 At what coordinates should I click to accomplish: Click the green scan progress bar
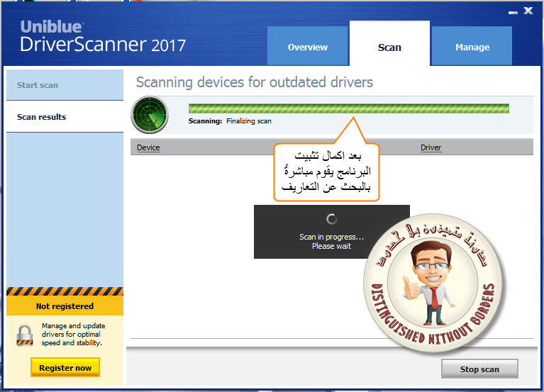(x=349, y=108)
